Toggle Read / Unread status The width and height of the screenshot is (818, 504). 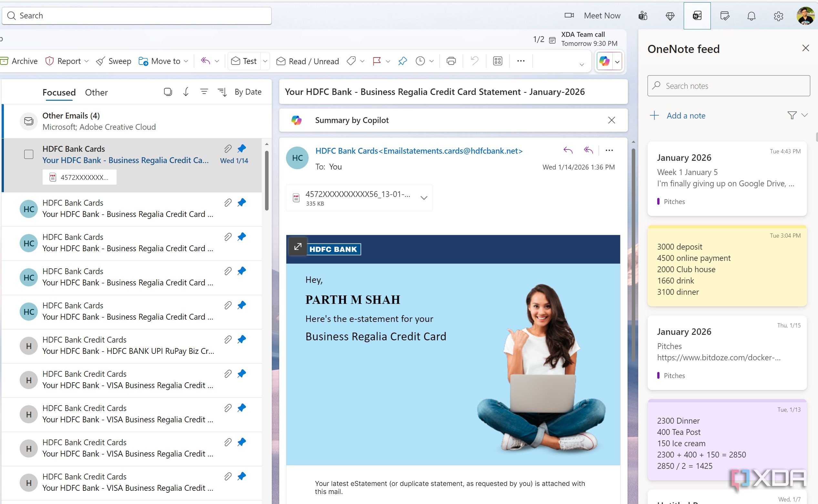tap(308, 61)
